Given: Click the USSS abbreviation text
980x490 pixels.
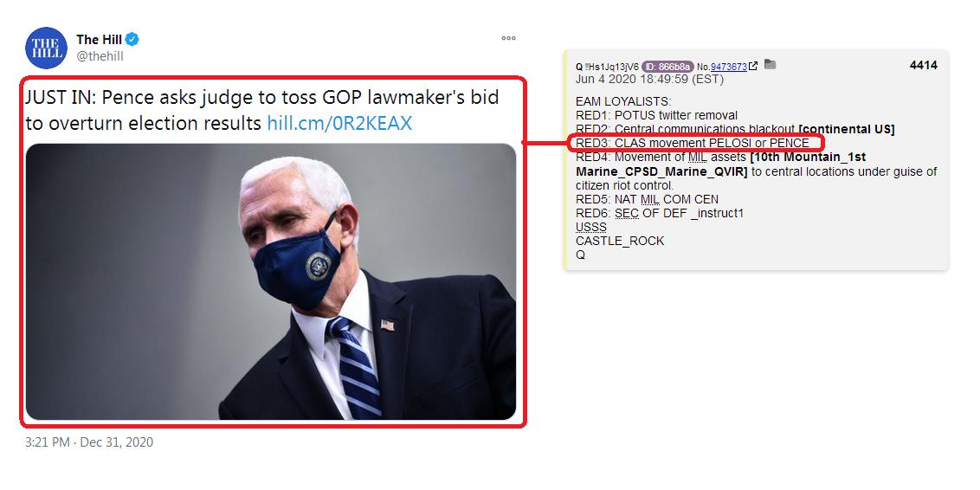Looking at the screenshot, I should [590, 227].
